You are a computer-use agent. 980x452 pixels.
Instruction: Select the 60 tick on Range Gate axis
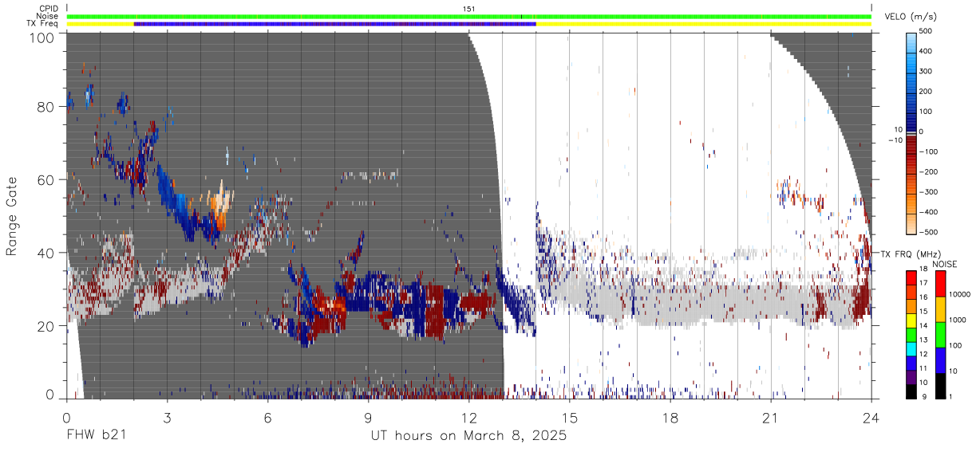tap(45, 179)
